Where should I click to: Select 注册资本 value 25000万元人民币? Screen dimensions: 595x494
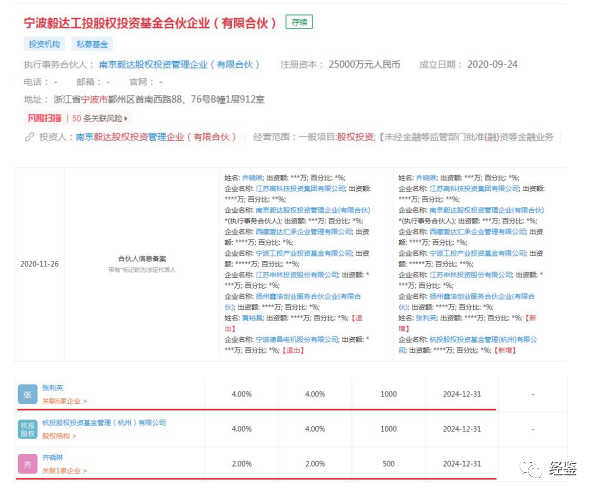point(364,65)
